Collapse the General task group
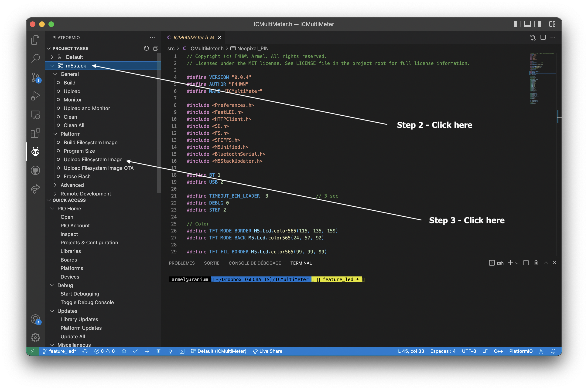This screenshot has height=390, width=588. pyautogui.click(x=55, y=74)
